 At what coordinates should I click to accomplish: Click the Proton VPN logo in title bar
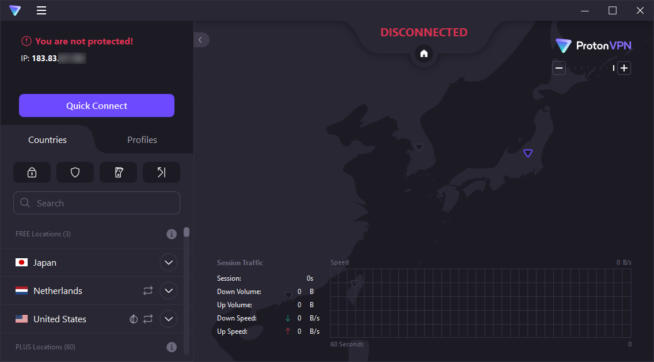coord(15,10)
